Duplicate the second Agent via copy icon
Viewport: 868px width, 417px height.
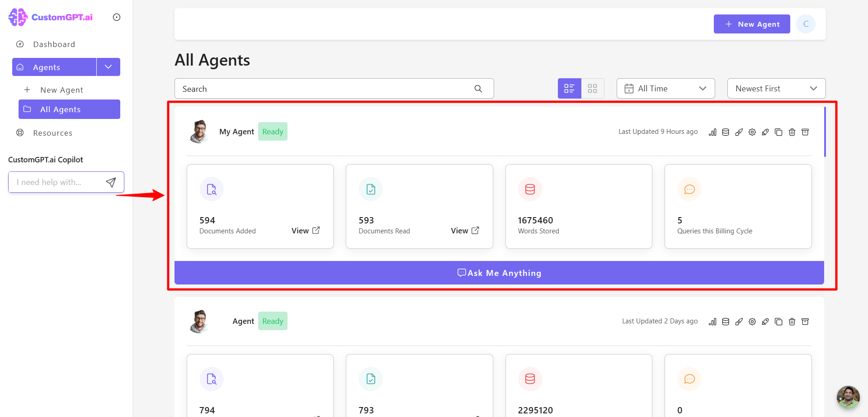point(778,322)
